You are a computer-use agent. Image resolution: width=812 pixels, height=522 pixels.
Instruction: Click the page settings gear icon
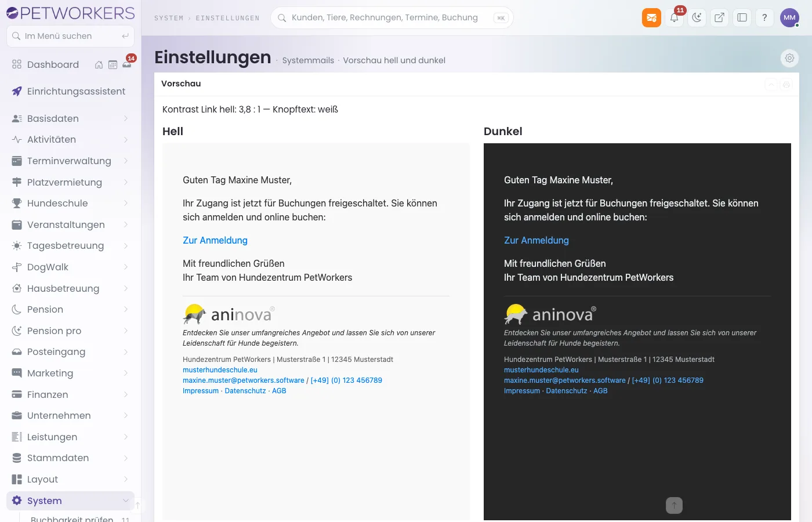pyautogui.click(x=789, y=58)
